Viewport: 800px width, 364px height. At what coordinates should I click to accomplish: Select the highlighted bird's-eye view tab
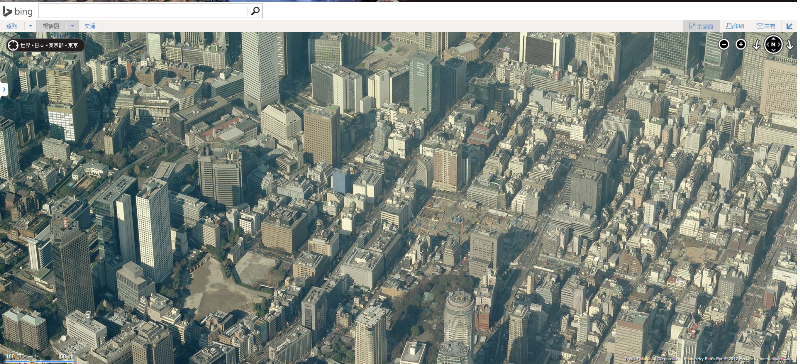click(x=51, y=26)
